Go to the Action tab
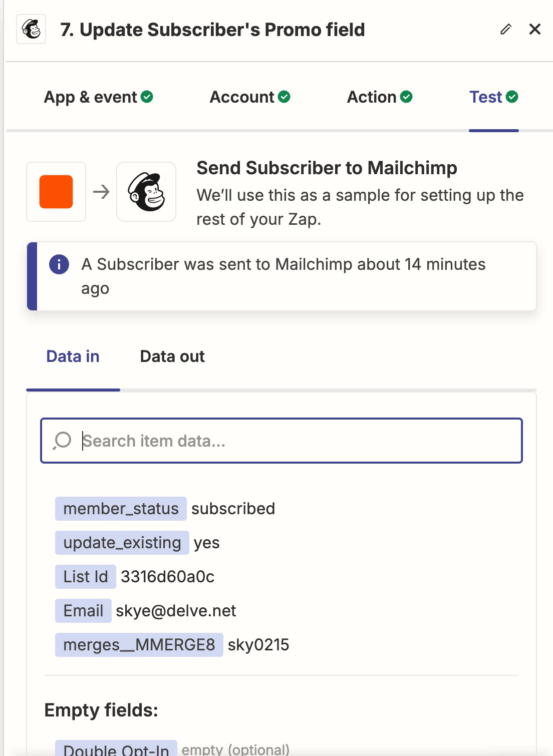This screenshot has height=756, width=553. (372, 97)
